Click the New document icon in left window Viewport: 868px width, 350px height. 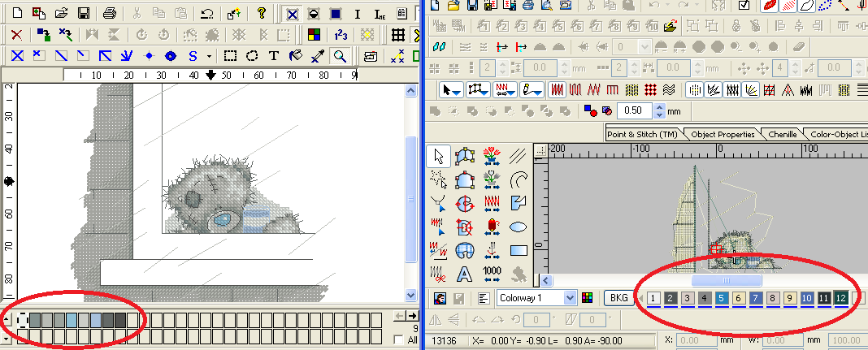(18, 13)
